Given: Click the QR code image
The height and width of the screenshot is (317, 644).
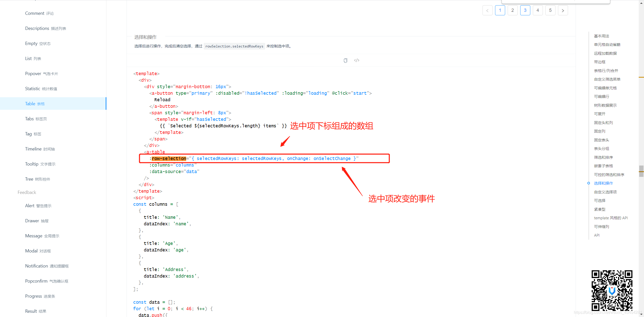Looking at the screenshot, I should tap(612, 290).
